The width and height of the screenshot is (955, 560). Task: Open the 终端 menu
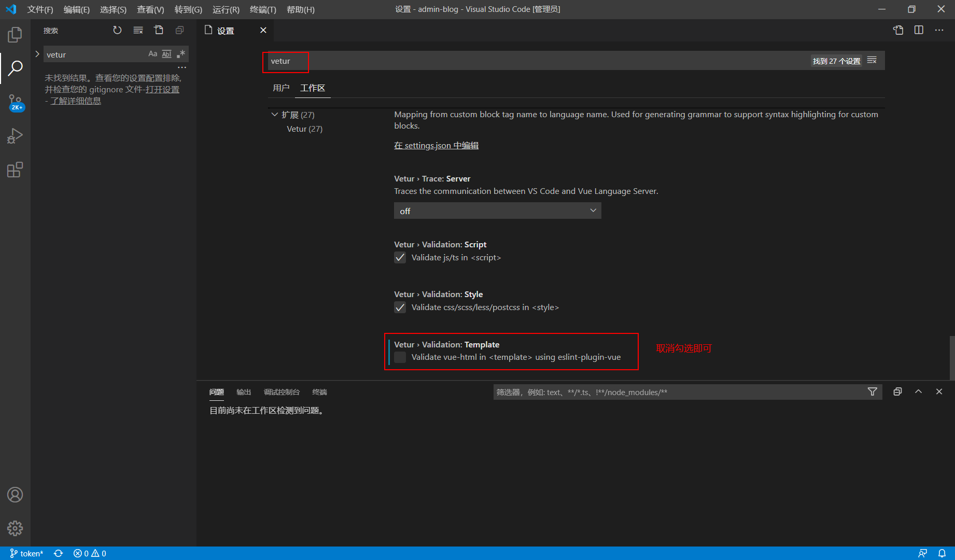262,9
